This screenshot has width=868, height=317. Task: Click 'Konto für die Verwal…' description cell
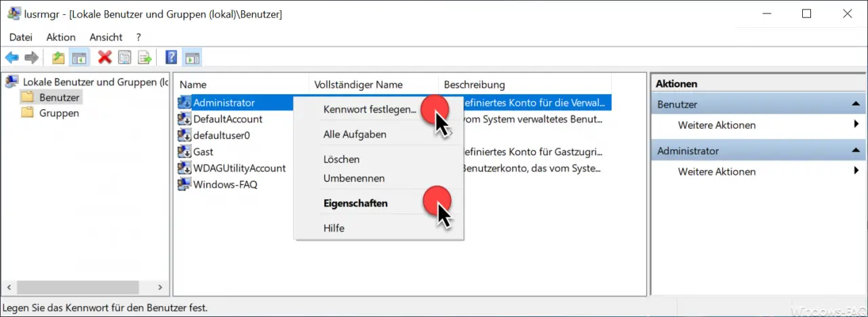pos(535,102)
